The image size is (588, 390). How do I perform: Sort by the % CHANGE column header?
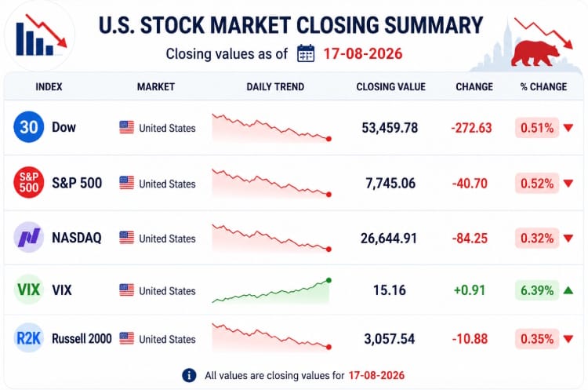(543, 86)
